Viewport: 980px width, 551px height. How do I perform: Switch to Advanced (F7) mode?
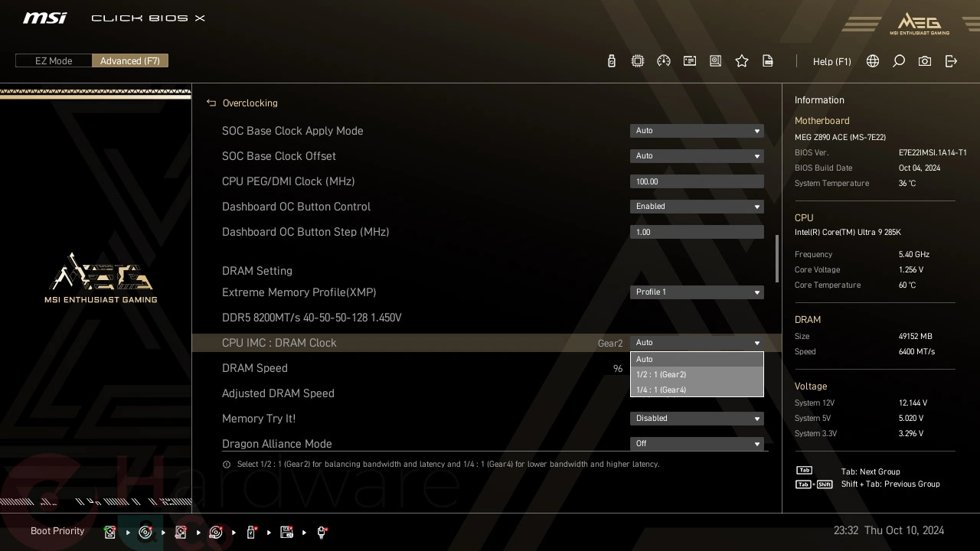(130, 60)
